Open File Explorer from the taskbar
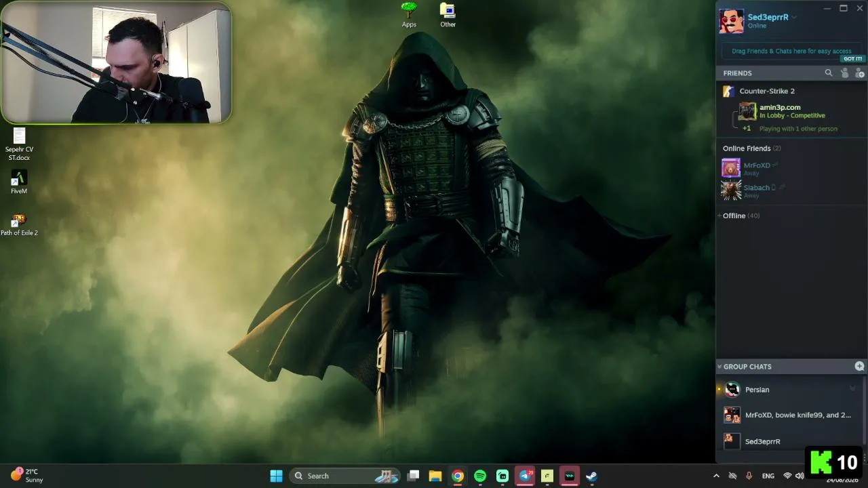 pyautogui.click(x=435, y=476)
